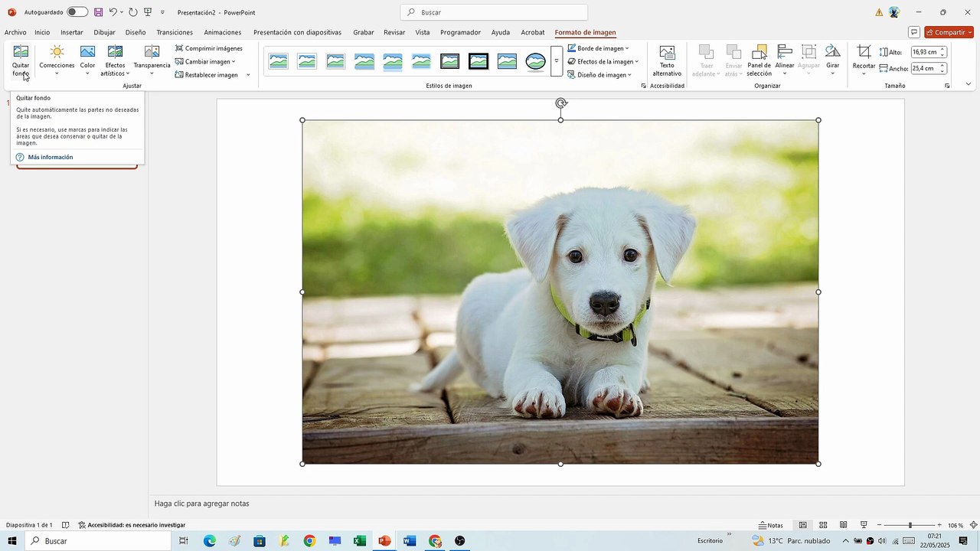Launch the Estilos de imagen dialog launcher

point(643,86)
